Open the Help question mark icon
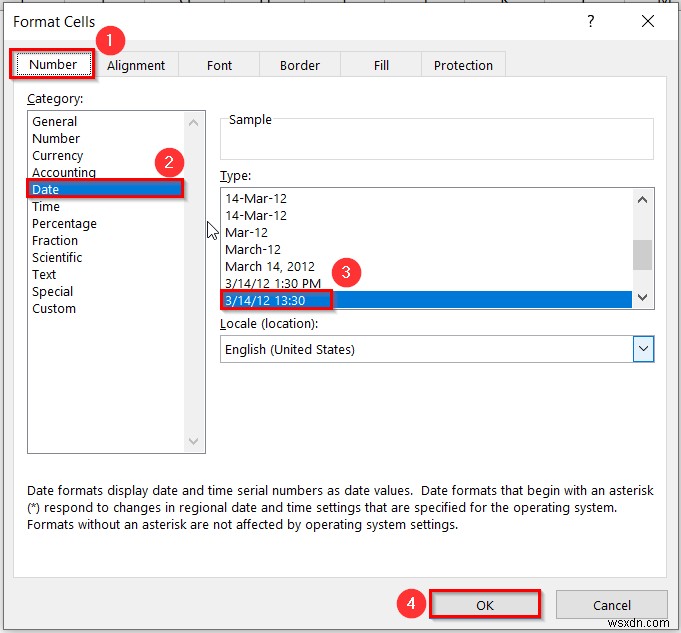681x633 pixels. click(591, 21)
